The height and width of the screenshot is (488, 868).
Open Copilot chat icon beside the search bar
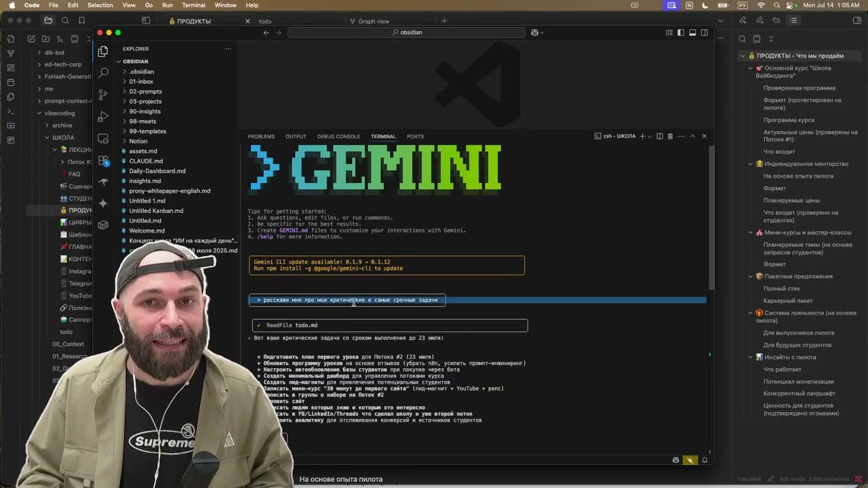click(x=535, y=33)
